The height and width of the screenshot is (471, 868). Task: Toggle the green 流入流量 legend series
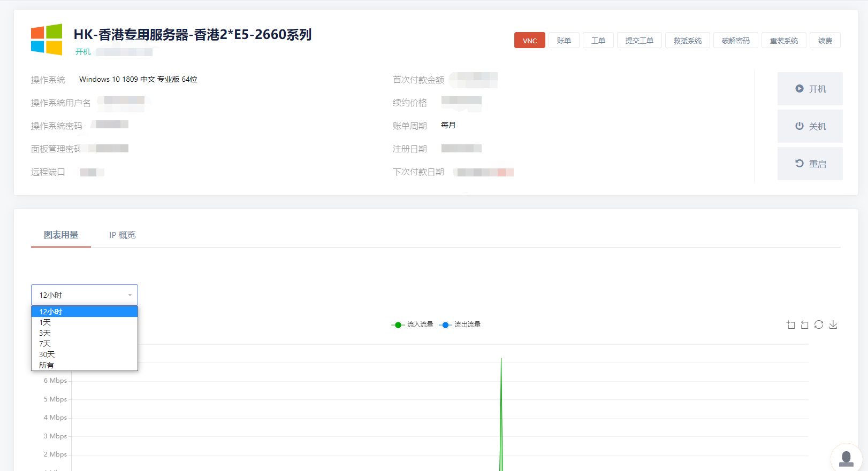point(413,325)
